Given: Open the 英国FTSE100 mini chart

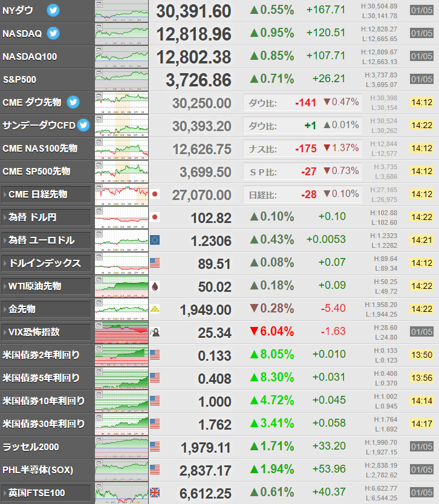Looking at the screenshot, I should pos(122,493).
